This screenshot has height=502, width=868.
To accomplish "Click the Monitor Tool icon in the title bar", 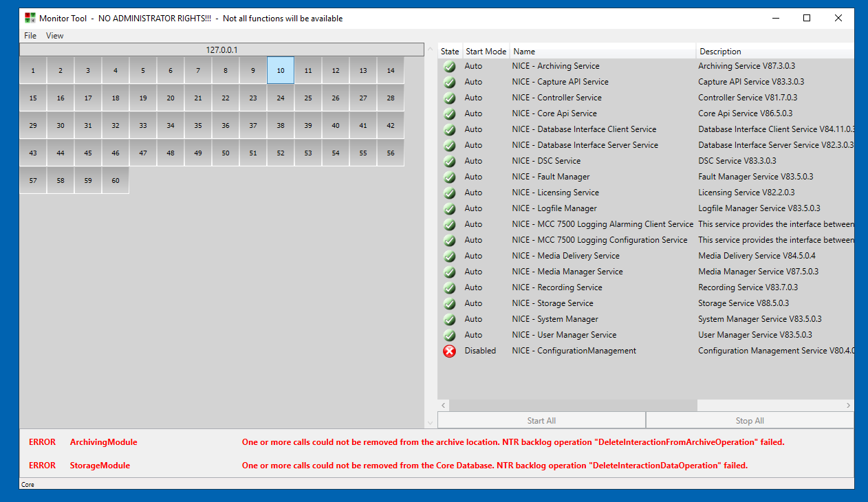I will [30, 19].
